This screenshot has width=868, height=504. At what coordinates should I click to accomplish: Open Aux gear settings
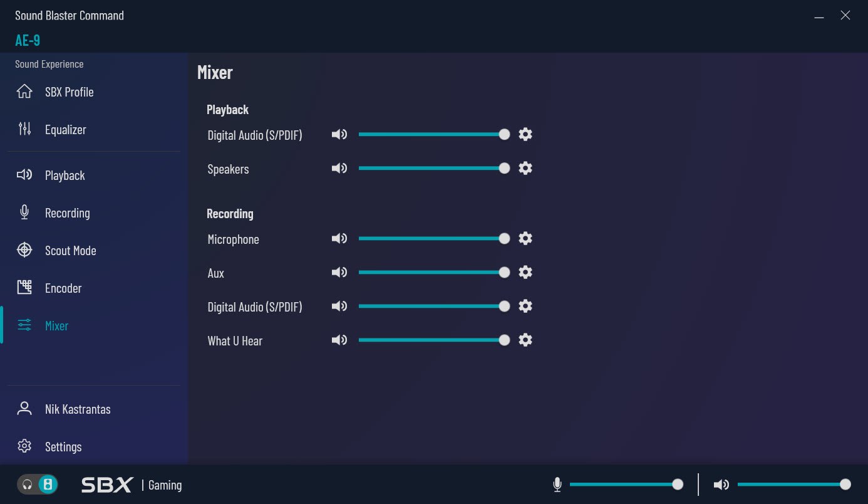[525, 272]
